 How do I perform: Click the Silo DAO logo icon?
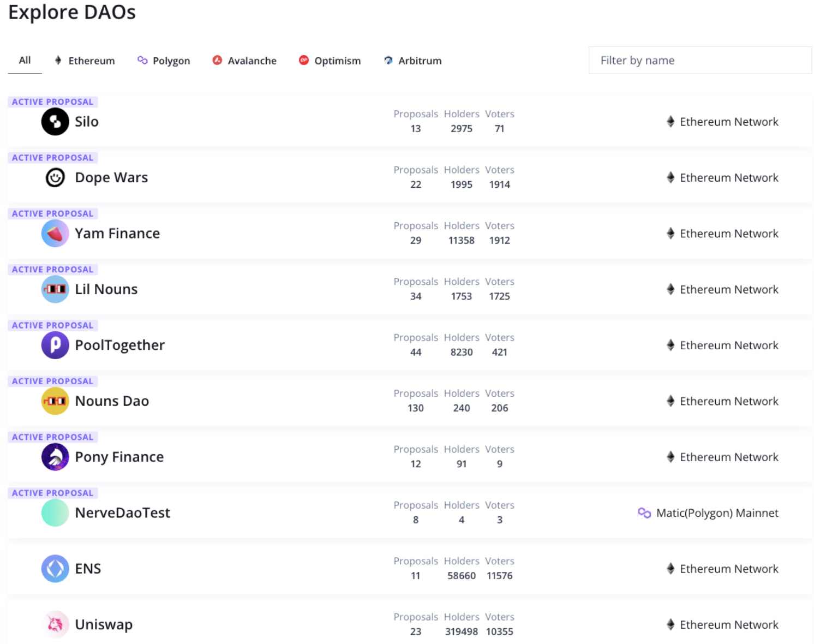(x=55, y=122)
